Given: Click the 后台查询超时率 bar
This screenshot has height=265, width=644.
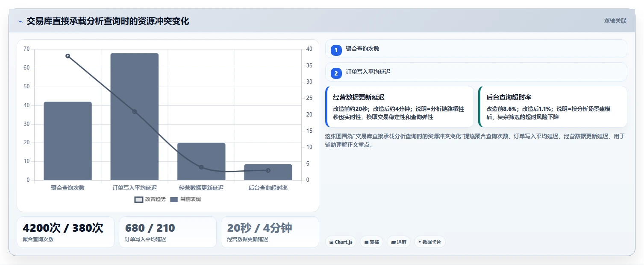Looking at the screenshot, I should click(268, 172).
